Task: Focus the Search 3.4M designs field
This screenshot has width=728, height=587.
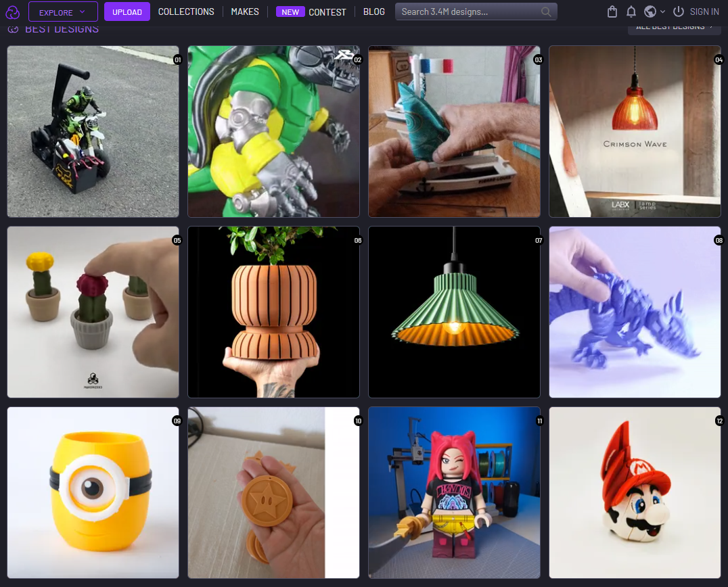Action: [x=476, y=11]
